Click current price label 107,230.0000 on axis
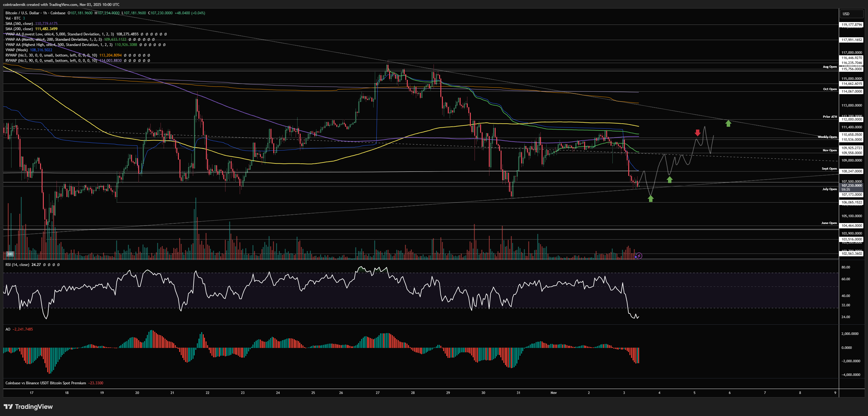Viewport: 868px width, 416px height. (x=852, y=185)
